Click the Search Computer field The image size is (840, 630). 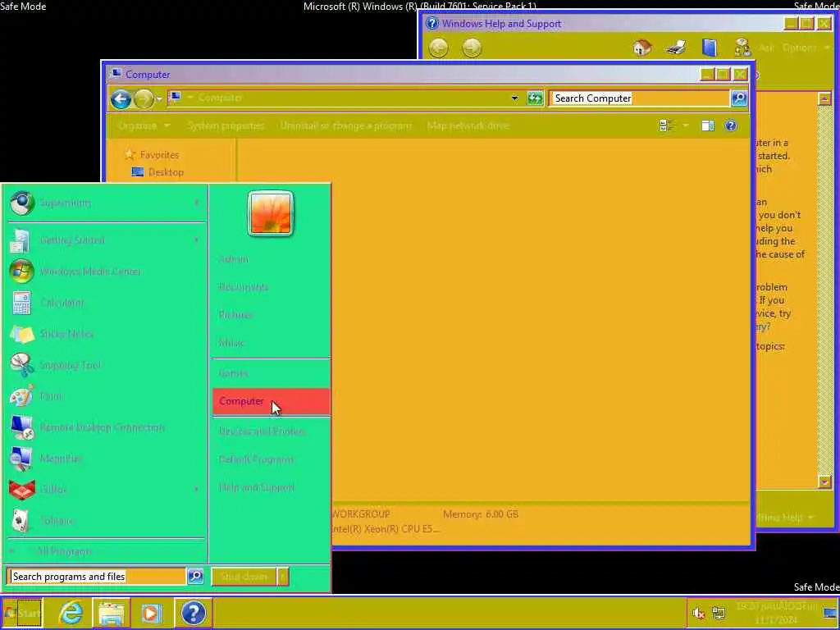click(x=640, y=98)
